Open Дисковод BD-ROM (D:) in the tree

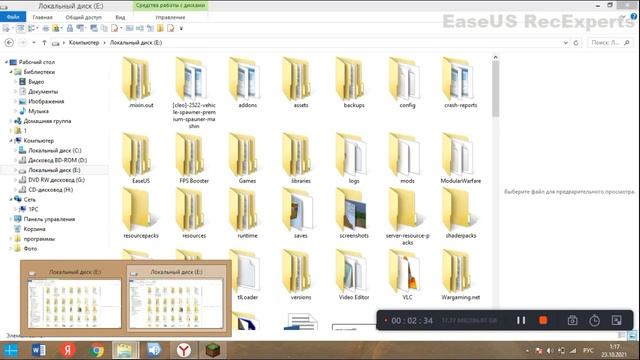(x=53, y=160)
